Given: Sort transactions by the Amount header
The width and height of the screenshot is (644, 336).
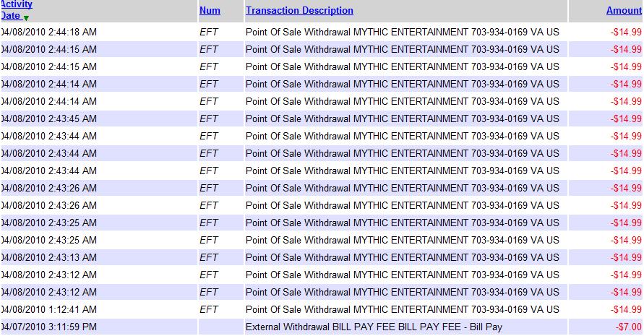Looking at the screenshot, I should click(624, 11).
